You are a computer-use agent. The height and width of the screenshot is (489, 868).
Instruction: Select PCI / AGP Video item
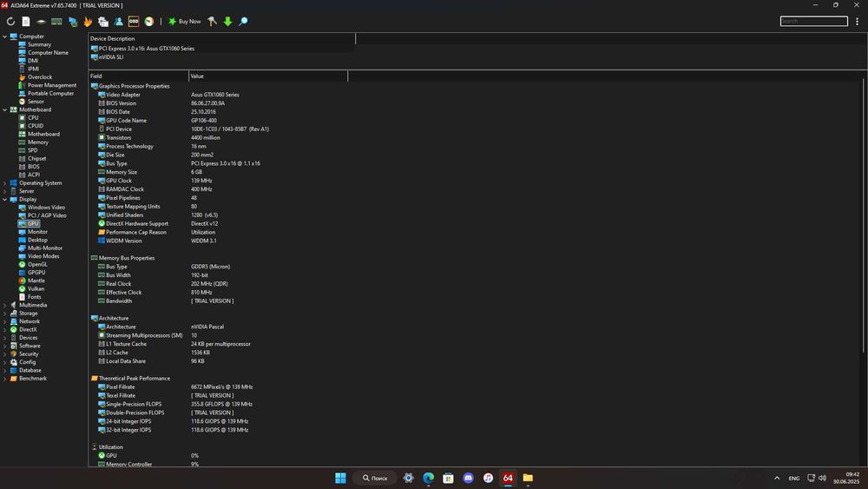pos(47,215)
